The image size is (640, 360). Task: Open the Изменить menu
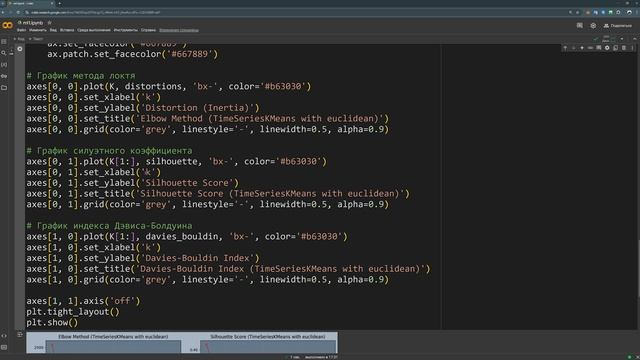click(38, 30)
